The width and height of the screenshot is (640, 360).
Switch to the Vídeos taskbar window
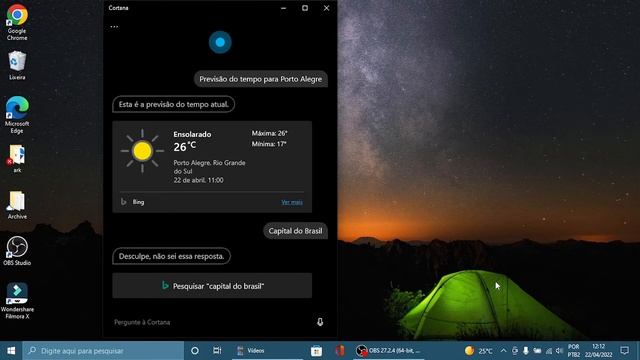click(x=267, y=351)
